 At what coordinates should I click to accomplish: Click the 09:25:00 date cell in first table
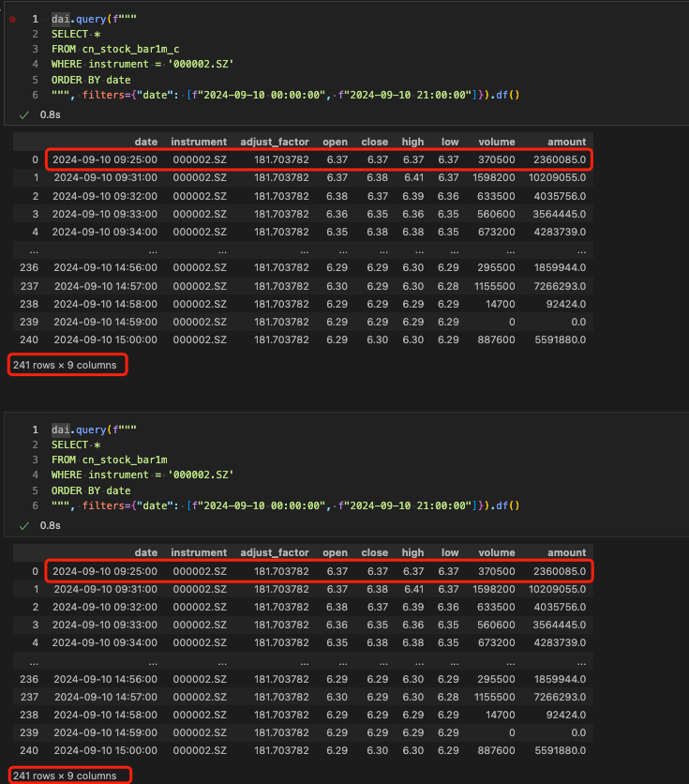[105, 160]
